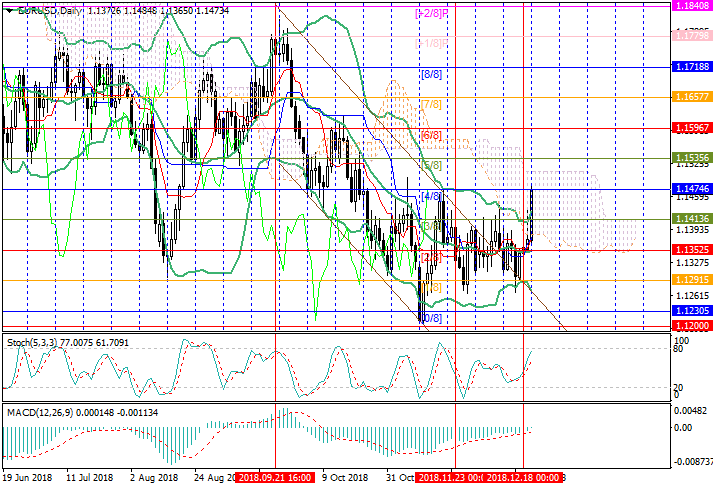Image resolution: width=713 pixels, height=489 pixels.
Task: Click the 1.13525 red price tag
Action: tap(691, 250)
